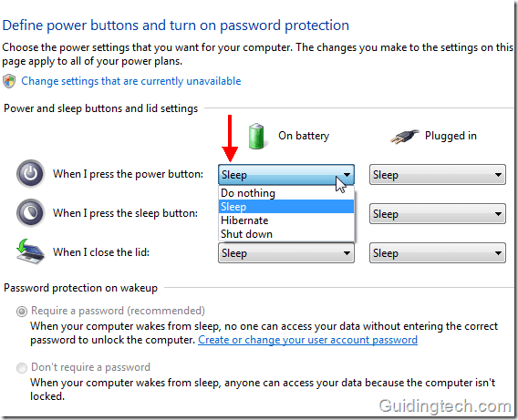
Task: Click the green battery icon
Action: coord(256,136)
